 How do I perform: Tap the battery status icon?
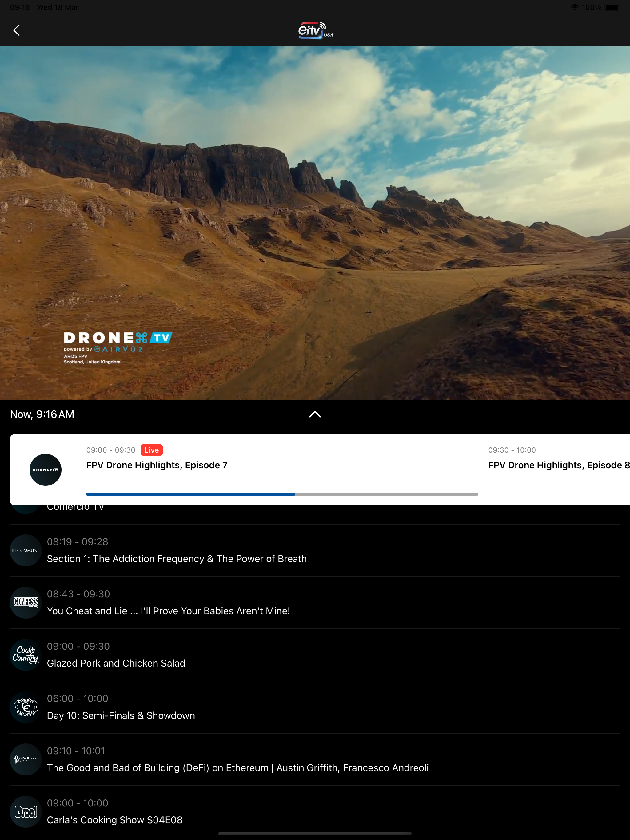[612, 7]
